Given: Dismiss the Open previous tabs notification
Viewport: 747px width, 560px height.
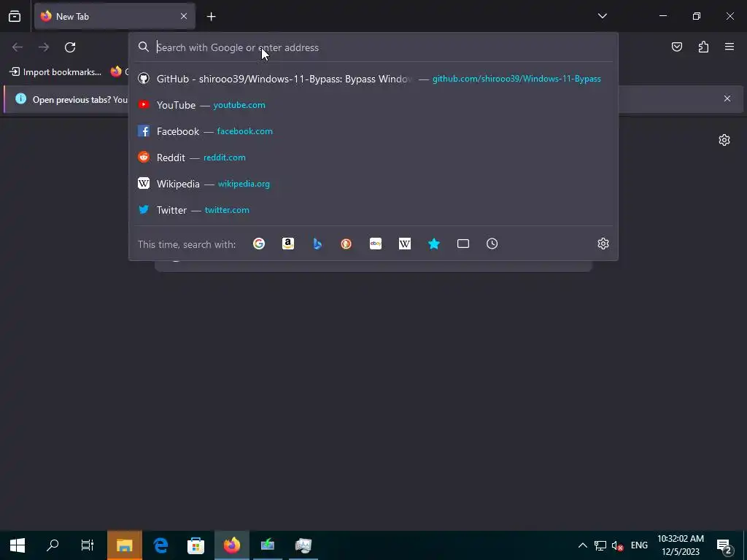Looking at the screenshot, I should coord(727,98).
